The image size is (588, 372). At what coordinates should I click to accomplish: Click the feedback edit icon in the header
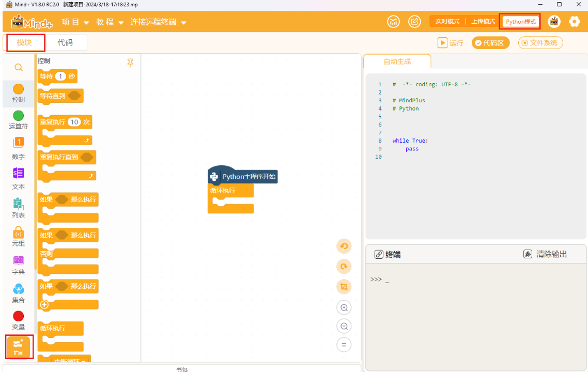point(414,22)
